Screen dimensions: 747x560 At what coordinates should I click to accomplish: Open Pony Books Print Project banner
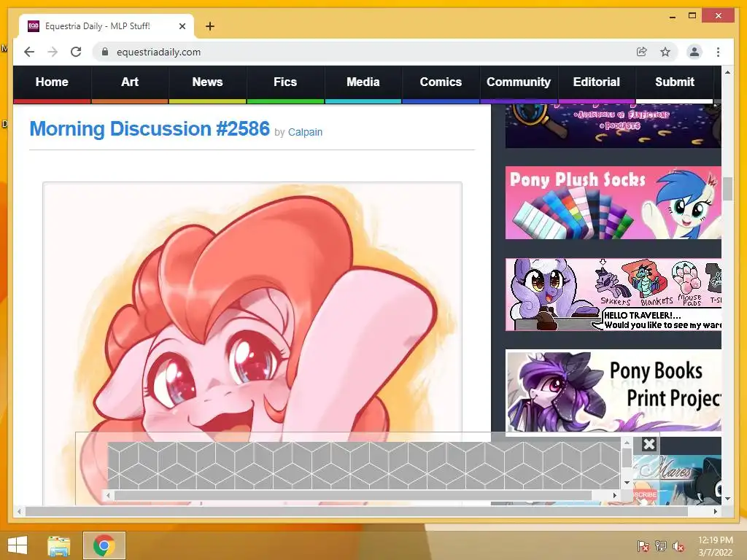tap(613, 392)
